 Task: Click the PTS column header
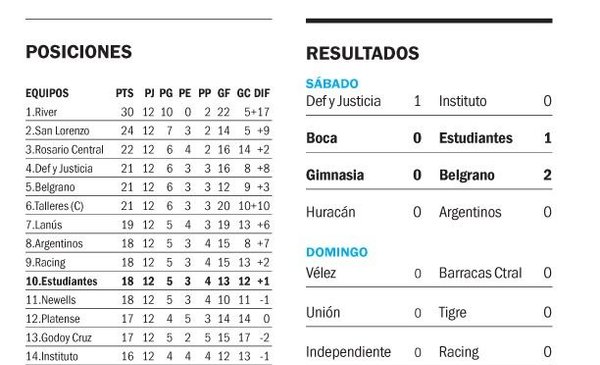click(125, 93)
